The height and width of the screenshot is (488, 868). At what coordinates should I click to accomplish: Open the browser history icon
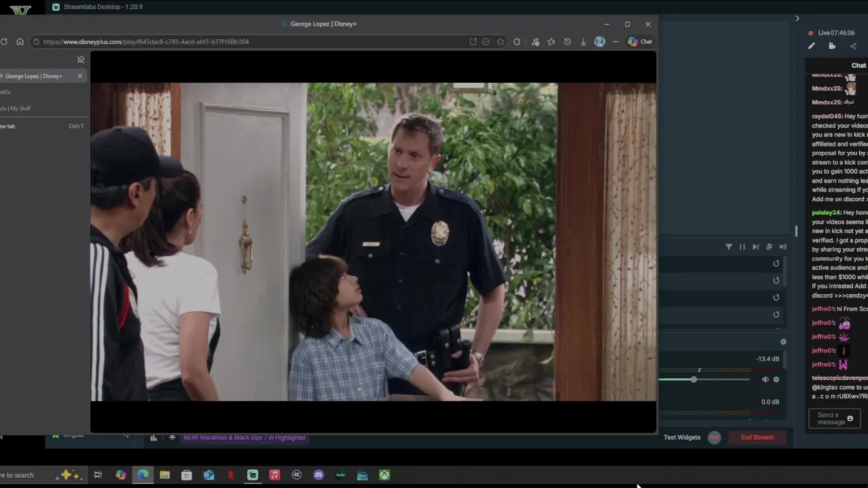tap(567, 41)
